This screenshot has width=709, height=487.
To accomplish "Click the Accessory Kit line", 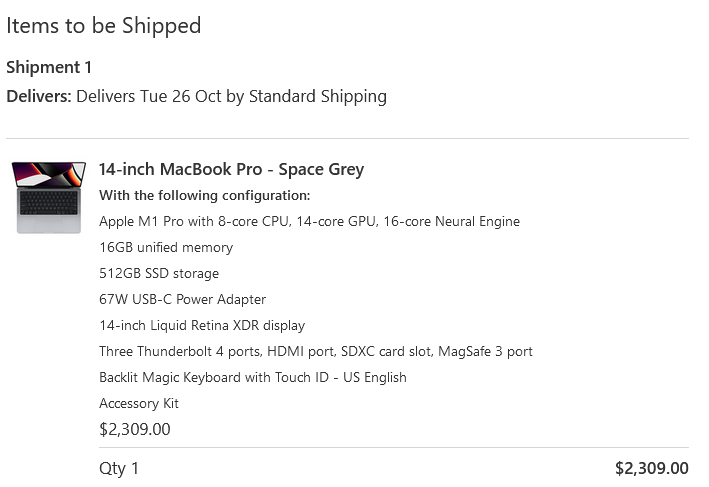I will pyautogui.click(x=139, y=403).
